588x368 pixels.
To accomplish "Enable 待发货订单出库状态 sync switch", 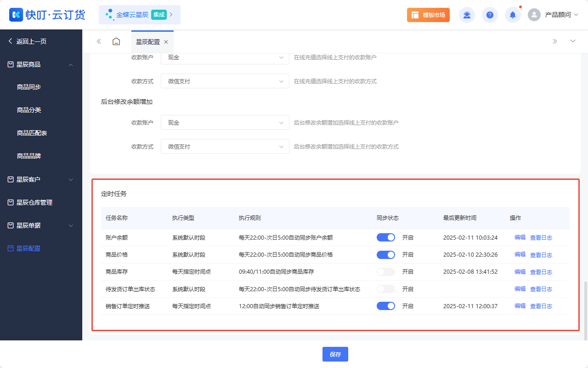I will [x=386, y=288].
